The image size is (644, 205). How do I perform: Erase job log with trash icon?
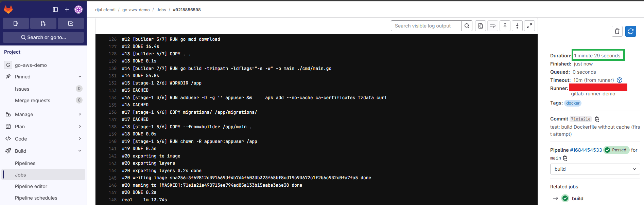[617, 31]
